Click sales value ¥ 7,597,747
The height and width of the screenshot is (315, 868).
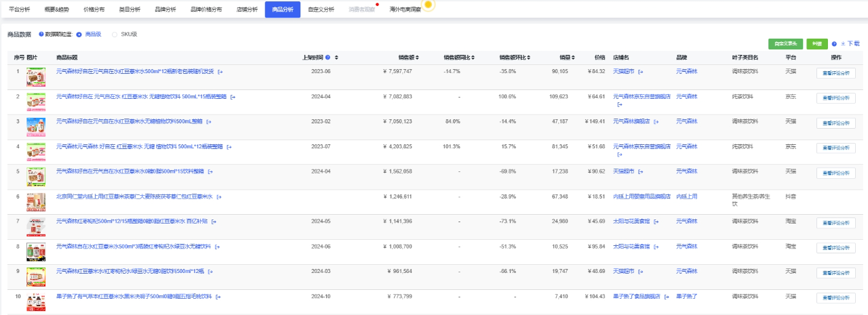tap(397, 71)
